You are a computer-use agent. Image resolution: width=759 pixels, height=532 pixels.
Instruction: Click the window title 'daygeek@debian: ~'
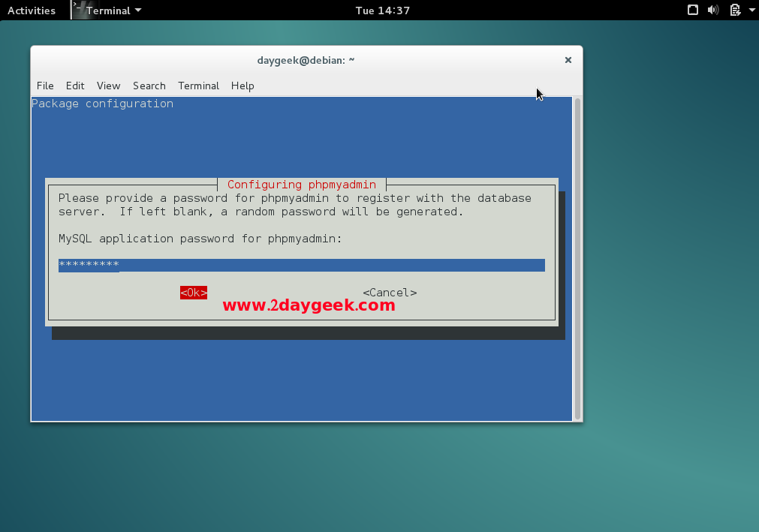point(306,60)
